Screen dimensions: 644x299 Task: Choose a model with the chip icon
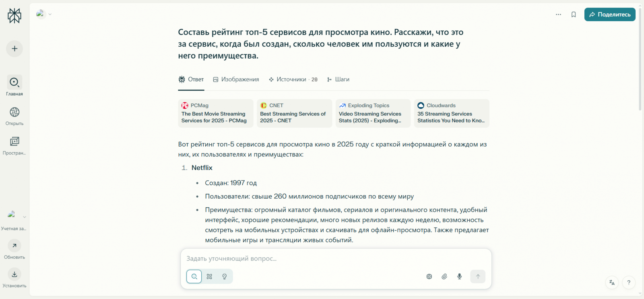tap(429, 276)
